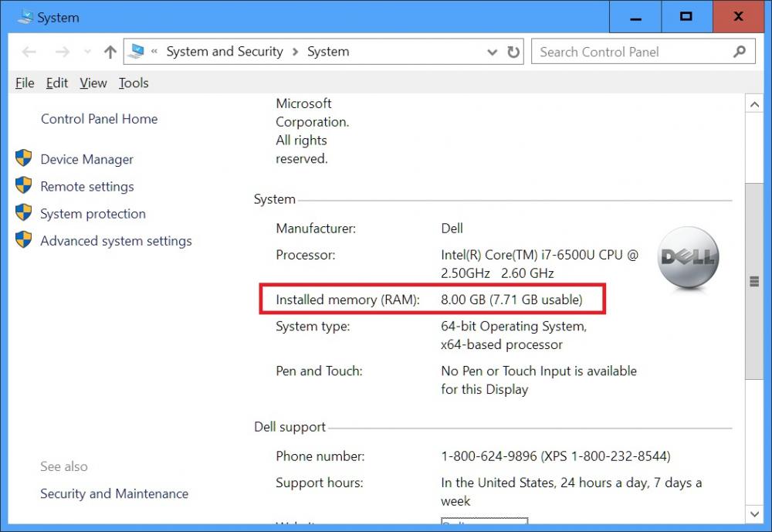Click the Intel(R) Core(TM) i7-6500U processor text
The height and width of the screenshot is (532, 772).
(540, 264)
